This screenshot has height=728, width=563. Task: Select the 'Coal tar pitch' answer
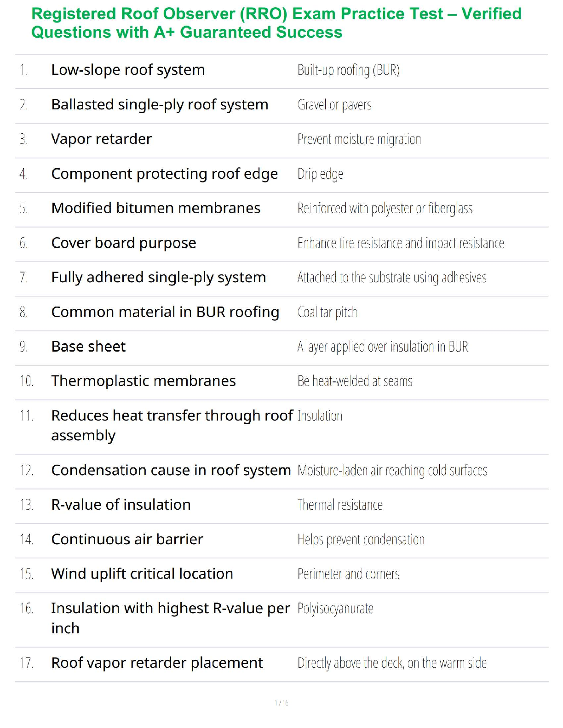(x=327, y=313)
